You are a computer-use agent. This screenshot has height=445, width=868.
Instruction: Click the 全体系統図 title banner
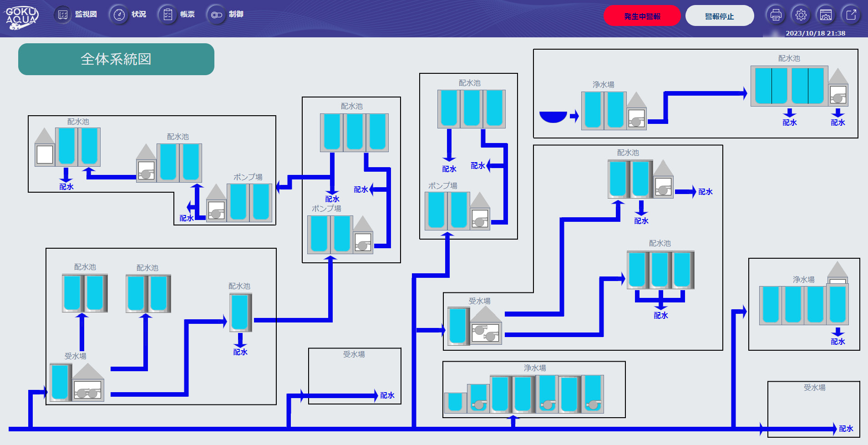click(116, 59)
